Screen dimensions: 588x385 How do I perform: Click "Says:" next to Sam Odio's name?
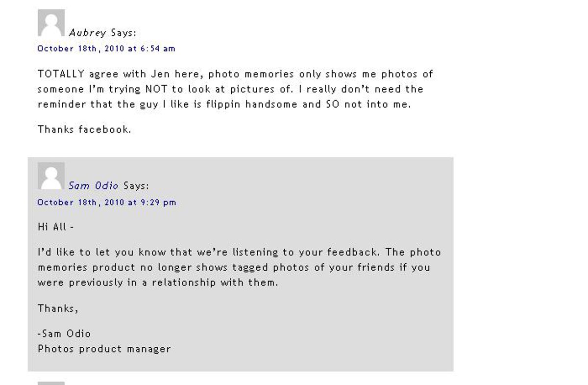[x=136, y=186]
